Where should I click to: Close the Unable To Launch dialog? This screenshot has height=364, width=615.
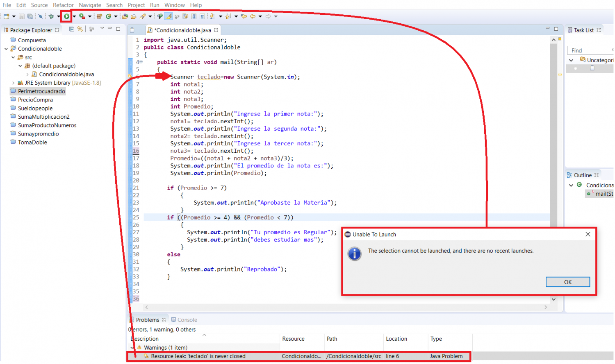588,234
